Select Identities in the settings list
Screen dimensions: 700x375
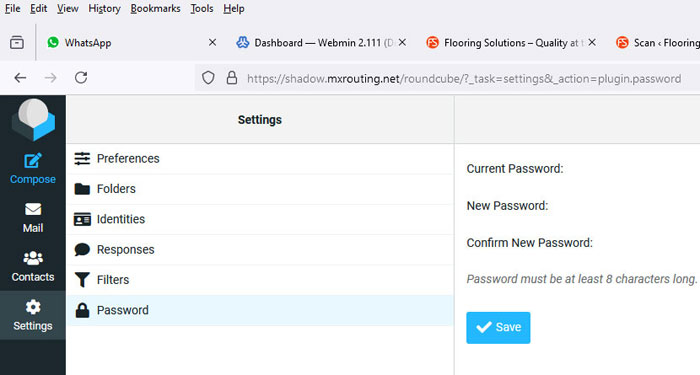(259, 219)
